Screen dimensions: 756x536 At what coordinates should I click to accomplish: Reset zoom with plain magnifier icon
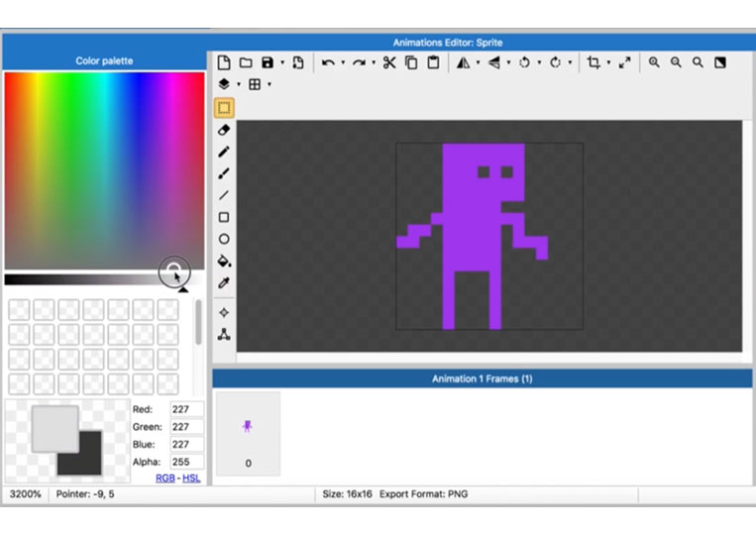698,62
